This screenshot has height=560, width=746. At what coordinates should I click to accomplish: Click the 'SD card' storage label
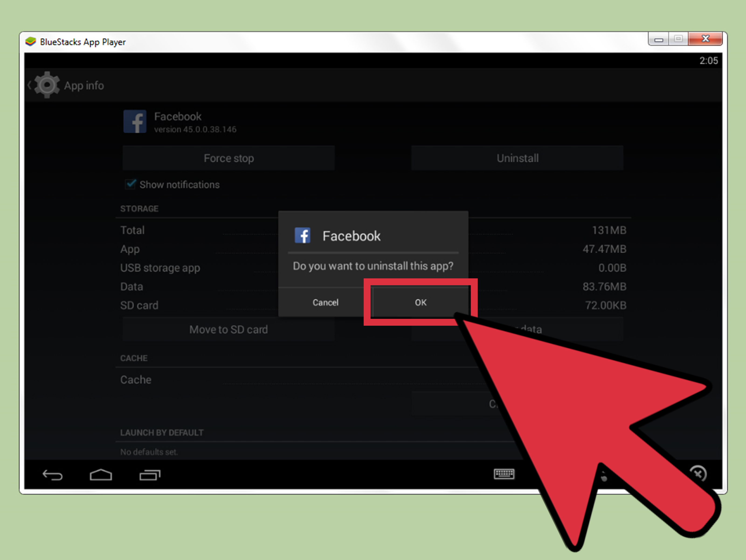click(139, 305)
